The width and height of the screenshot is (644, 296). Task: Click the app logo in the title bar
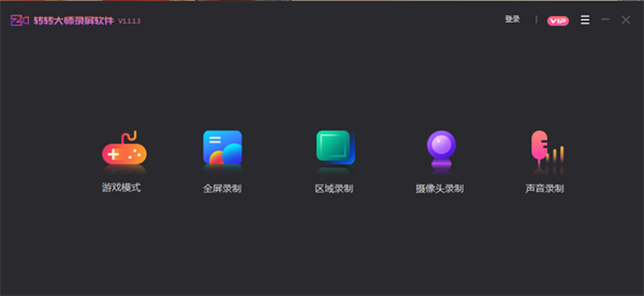(x=19, y=20)
